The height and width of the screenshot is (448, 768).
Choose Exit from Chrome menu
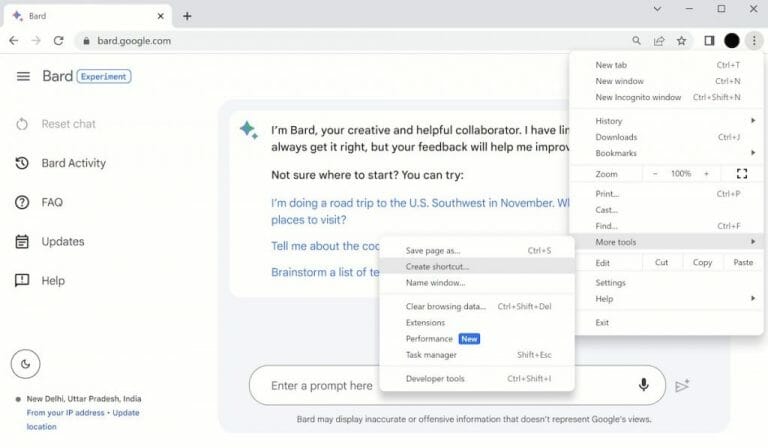click(668, 322)
